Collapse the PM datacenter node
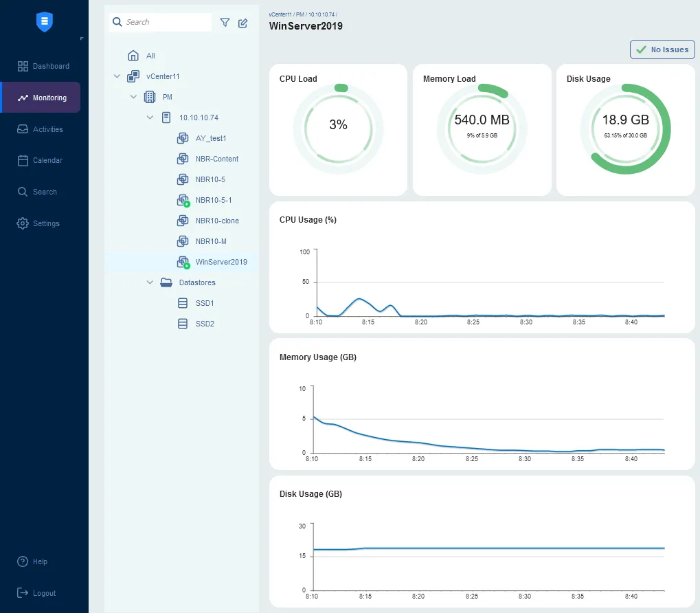 (133, 97)
